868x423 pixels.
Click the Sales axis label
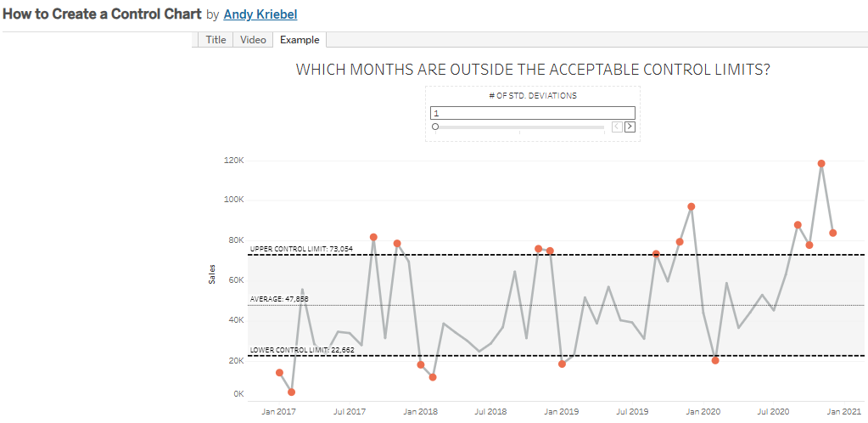tap(212, 274)
